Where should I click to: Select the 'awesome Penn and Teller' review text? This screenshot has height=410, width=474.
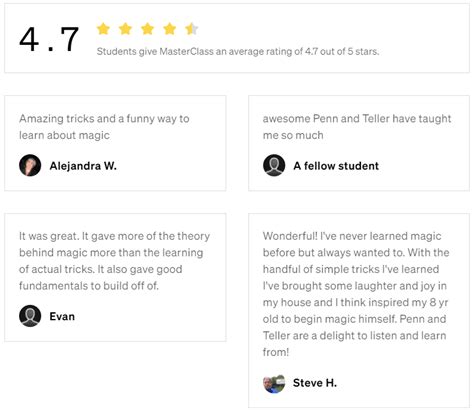click(x=357, y=127)
